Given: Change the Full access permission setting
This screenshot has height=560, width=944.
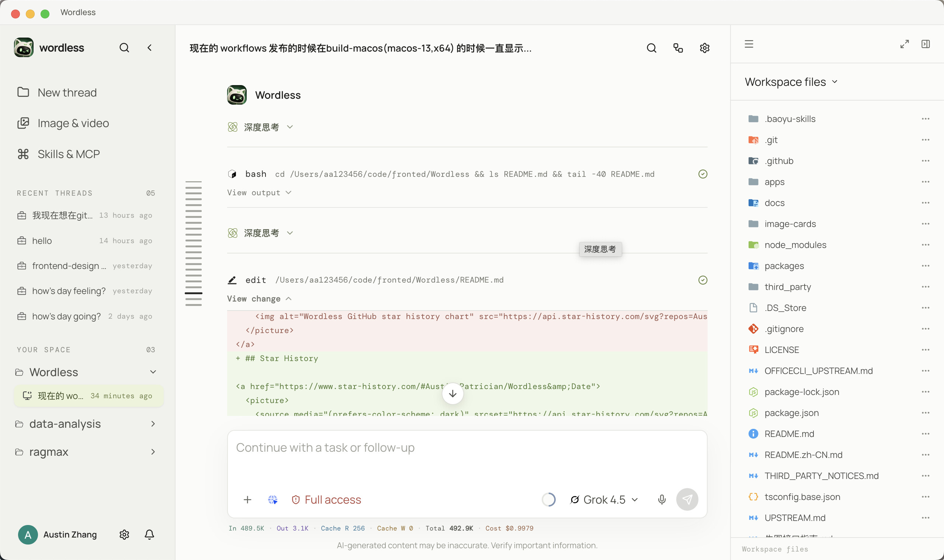Looking at the screenshot, I should [326, 500].
